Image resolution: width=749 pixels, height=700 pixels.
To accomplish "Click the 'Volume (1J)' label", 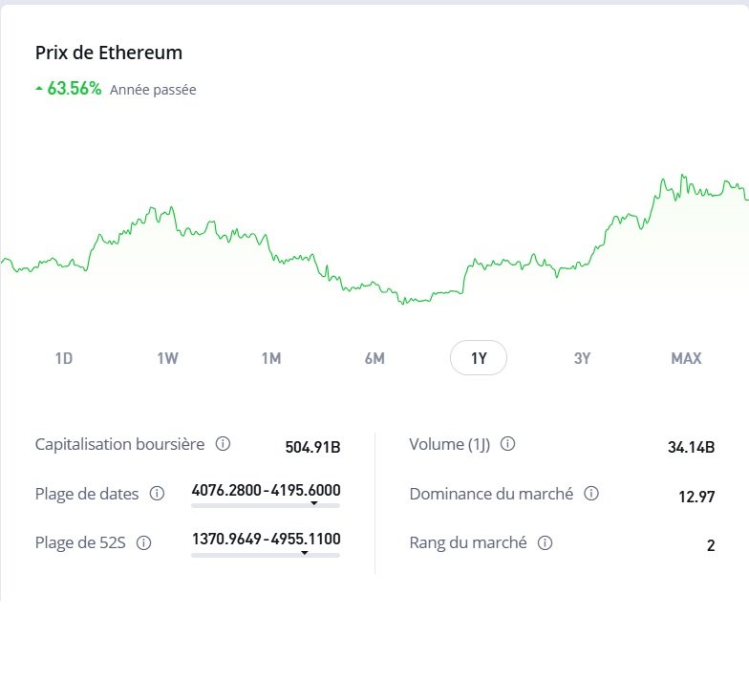I will (449, 445).
